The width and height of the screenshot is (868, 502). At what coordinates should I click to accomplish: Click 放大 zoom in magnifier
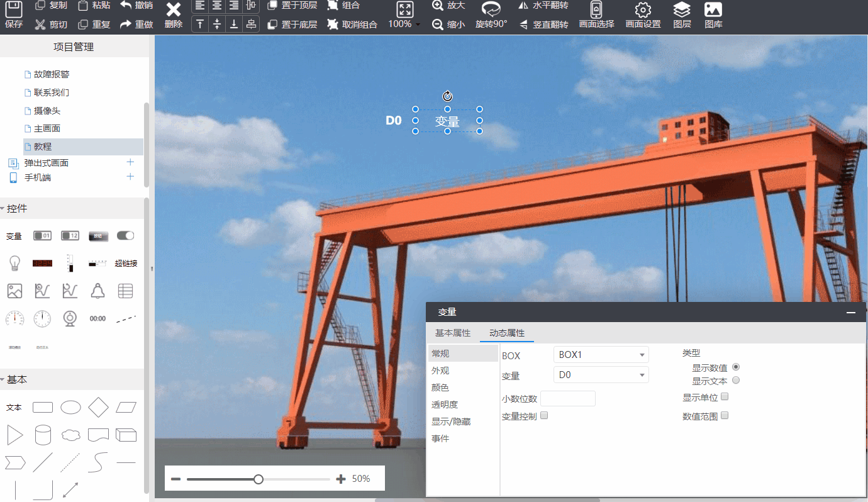(438, 5)
